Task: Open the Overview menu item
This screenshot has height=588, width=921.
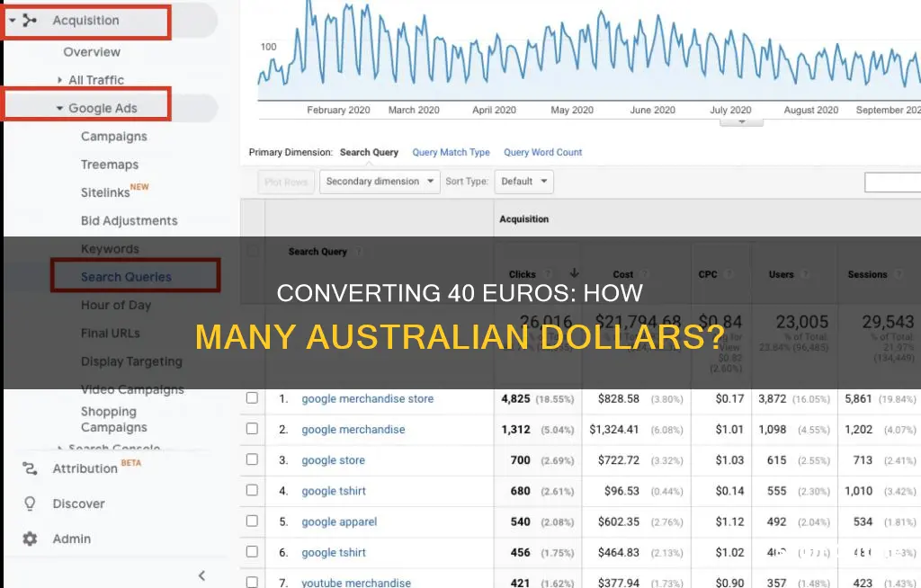Action: [x=92, y=51]
